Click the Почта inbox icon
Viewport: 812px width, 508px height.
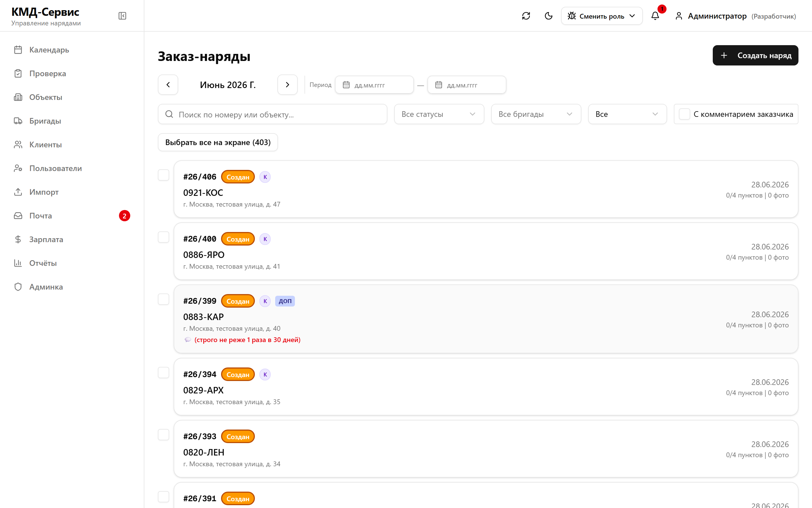[18, 215]
